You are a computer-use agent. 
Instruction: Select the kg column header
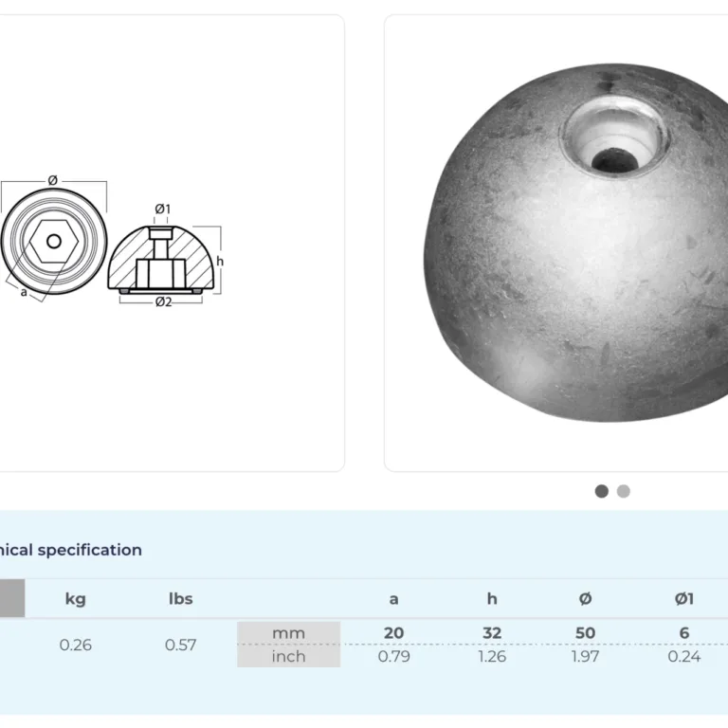click(75, 598)
